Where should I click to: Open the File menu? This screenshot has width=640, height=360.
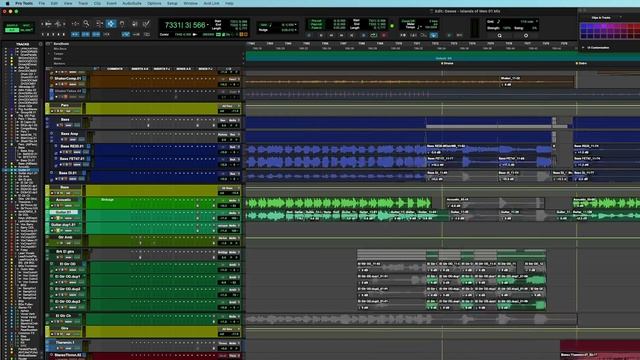[42, 3]
